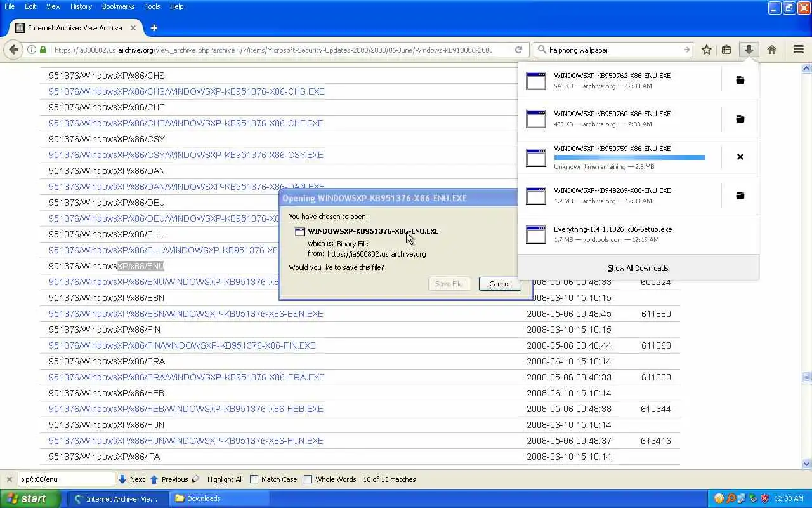
Task: Click the scrollbar up arrow
Action: point(807,68)
